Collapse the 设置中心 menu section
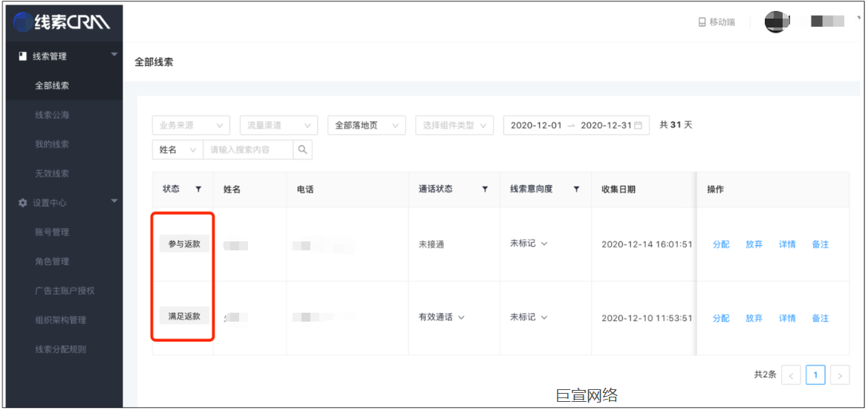This screenshot has height=413, width=868. coord(114,201)
